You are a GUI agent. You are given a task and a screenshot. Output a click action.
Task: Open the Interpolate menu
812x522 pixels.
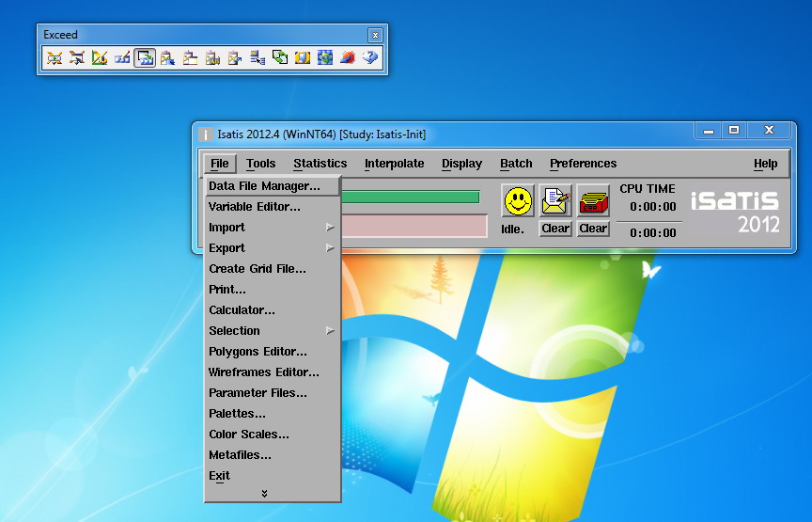coord(394,164)
